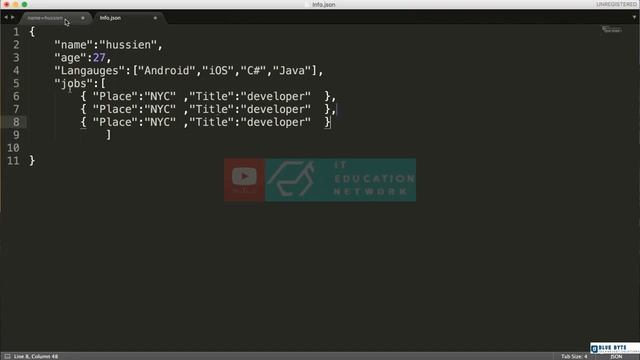Click "developer" on line 6
This screenshot has height=360, width=640.
[x=276, y=96]
